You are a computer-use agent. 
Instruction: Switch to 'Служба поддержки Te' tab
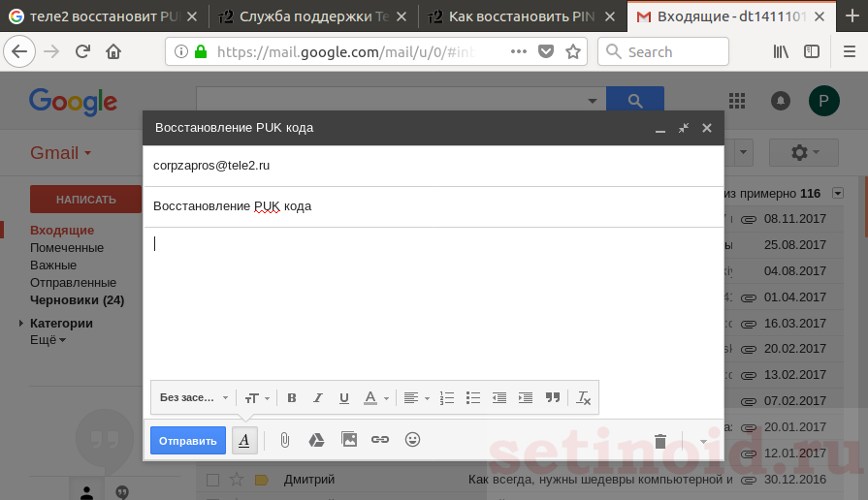[313, 16]
